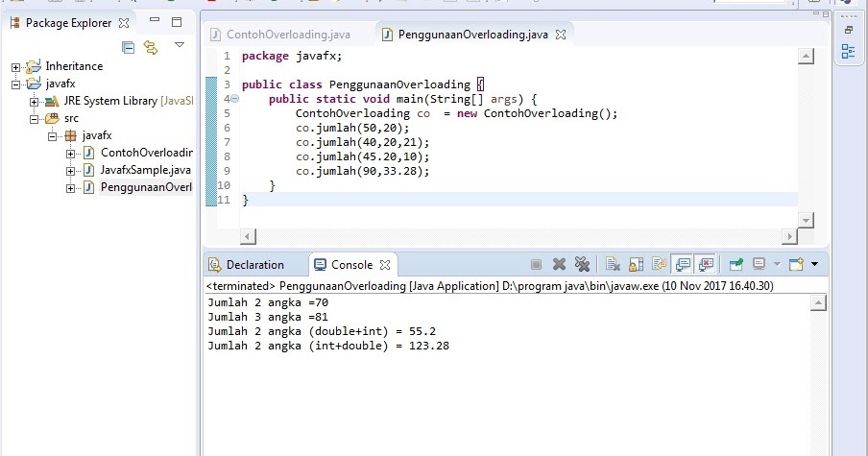
Task: Click the Remove Launch gray X icon
Action: (559, 265)
